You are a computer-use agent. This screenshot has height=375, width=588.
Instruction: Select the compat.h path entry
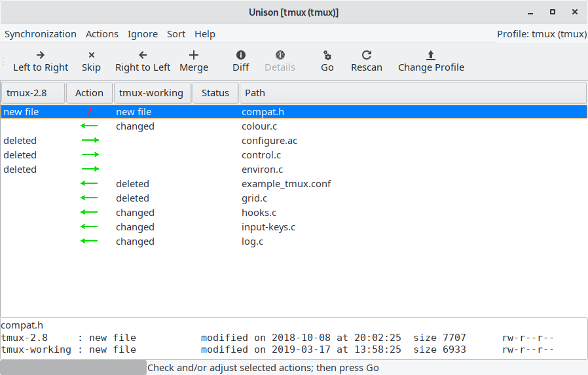263,112
